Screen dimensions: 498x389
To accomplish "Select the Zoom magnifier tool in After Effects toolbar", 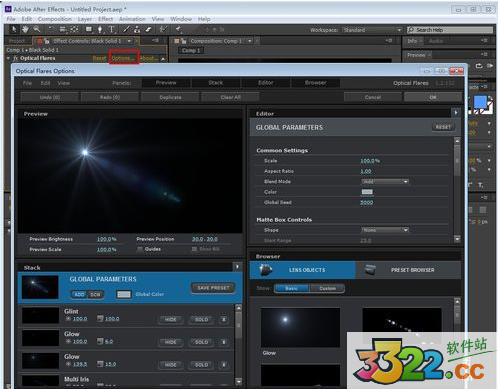I will click(x=37, y=30).
